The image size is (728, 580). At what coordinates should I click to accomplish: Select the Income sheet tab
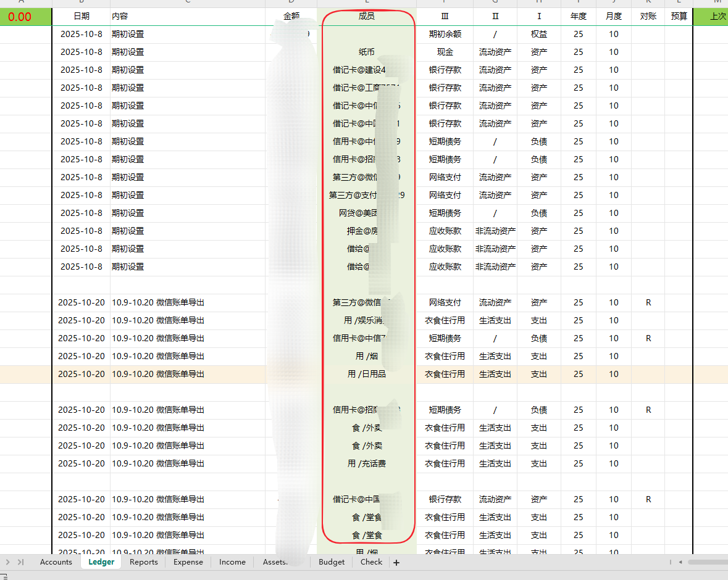[232, 562]
